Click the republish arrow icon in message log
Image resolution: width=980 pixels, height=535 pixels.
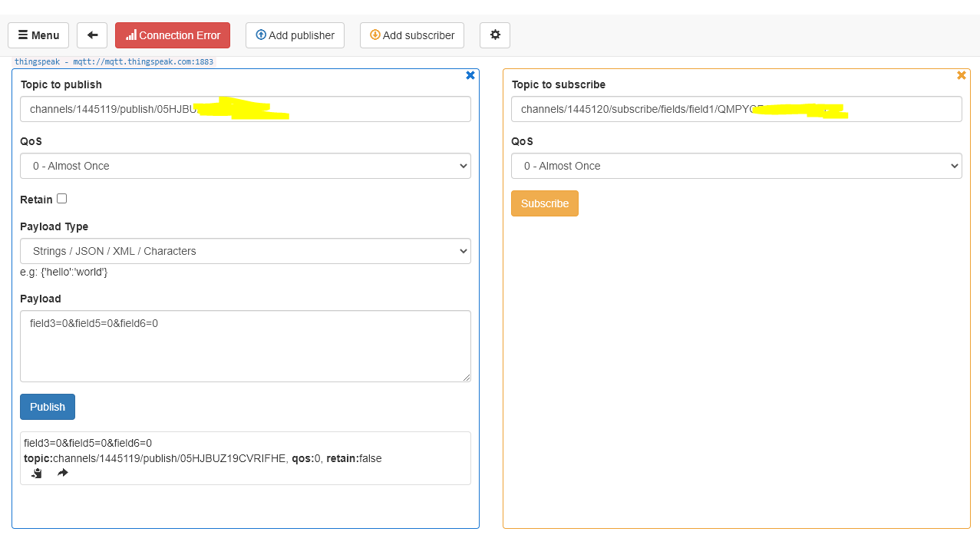click(63, 474)
